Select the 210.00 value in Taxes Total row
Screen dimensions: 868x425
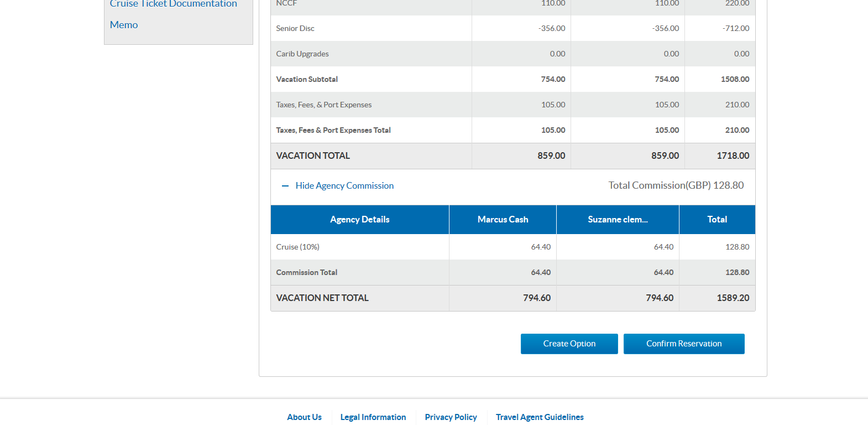pyautogui.click(x=738, y=130)
